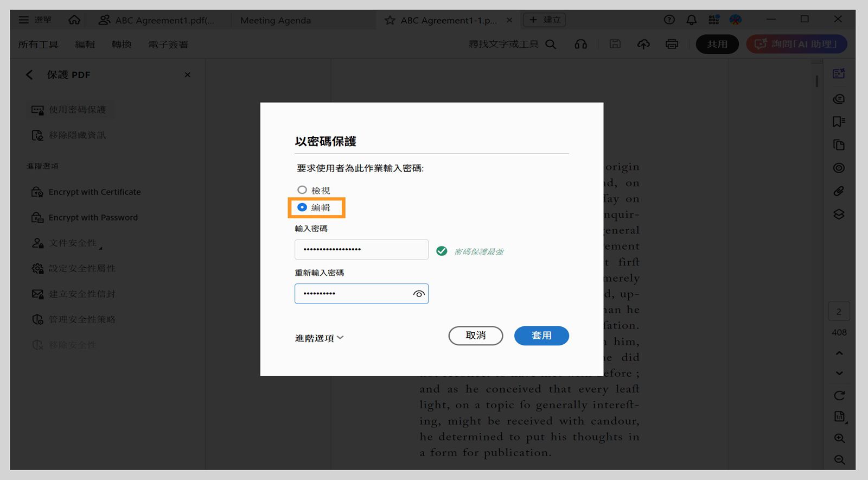This screenshot has height=480, width=868.
Task: Open 管理安全性策略
Action: [x=73, y=320]
